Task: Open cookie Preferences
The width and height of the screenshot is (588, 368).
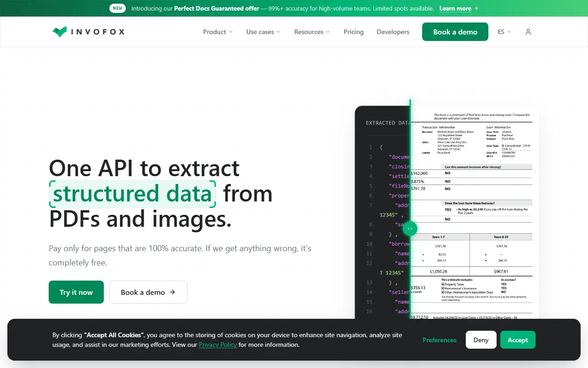Action: pyautogui.click(x=440, y=340)
